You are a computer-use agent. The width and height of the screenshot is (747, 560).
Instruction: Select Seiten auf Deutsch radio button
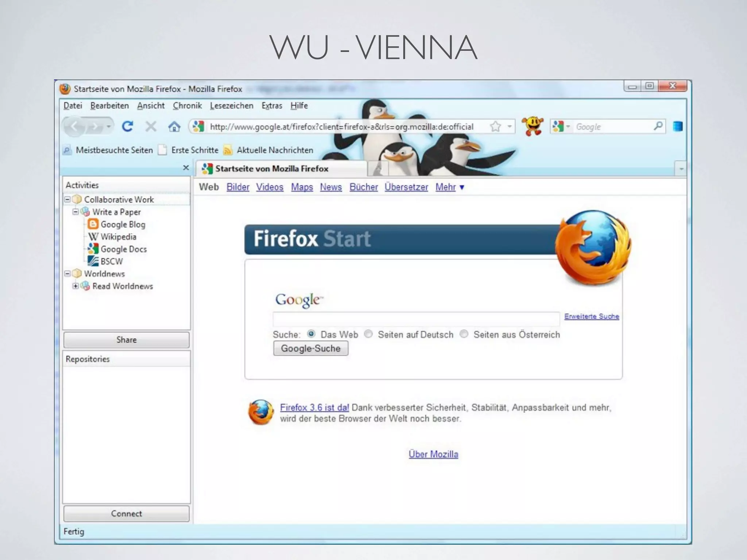pos(368,334)
